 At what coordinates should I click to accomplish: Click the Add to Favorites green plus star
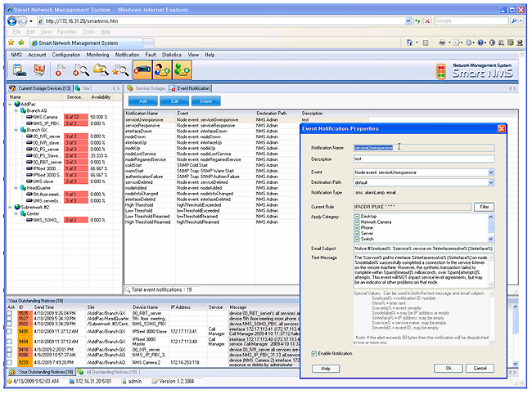[x=21, y=43]
